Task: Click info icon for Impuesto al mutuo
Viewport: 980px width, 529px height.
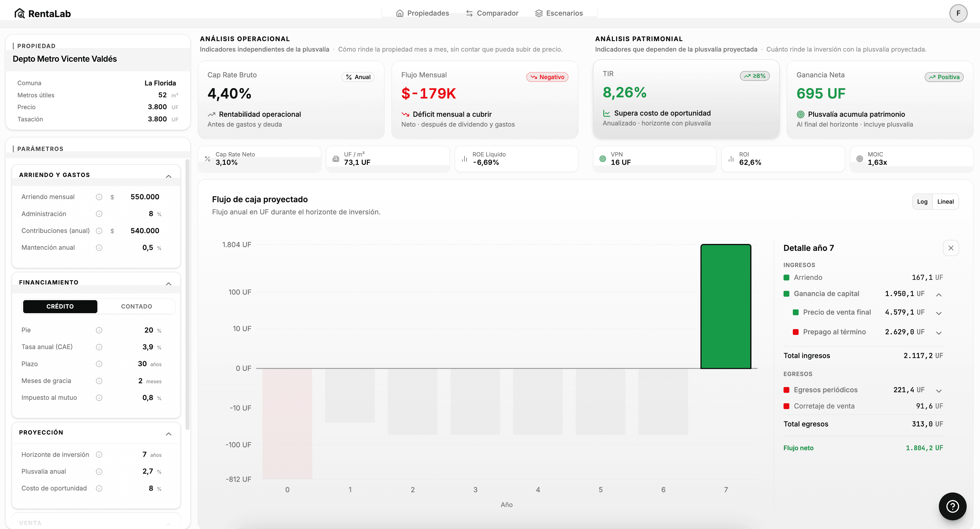Action: [x=99, y=398]
